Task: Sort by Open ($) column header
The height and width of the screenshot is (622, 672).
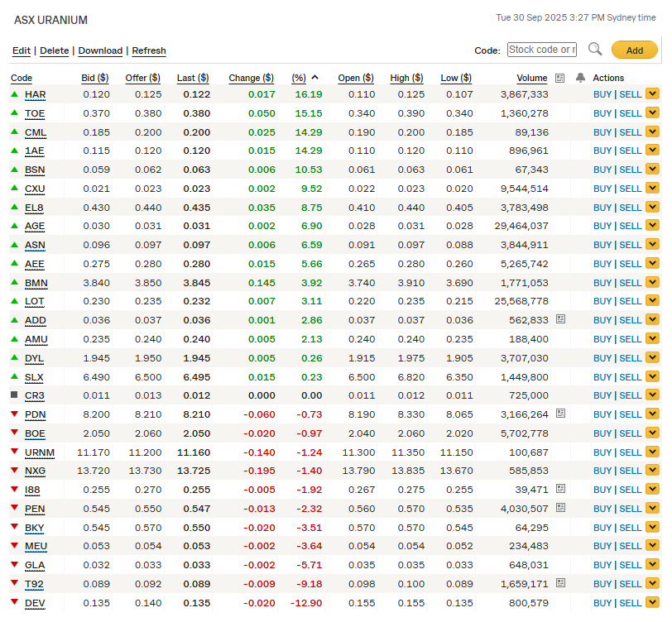Action: click(356, 78)
